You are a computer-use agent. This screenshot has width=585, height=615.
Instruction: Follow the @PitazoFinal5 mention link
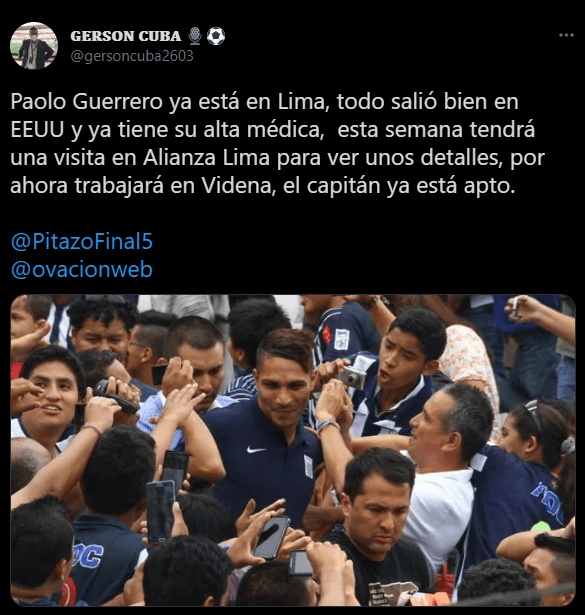pyautogui.click(x=82, y=241)
